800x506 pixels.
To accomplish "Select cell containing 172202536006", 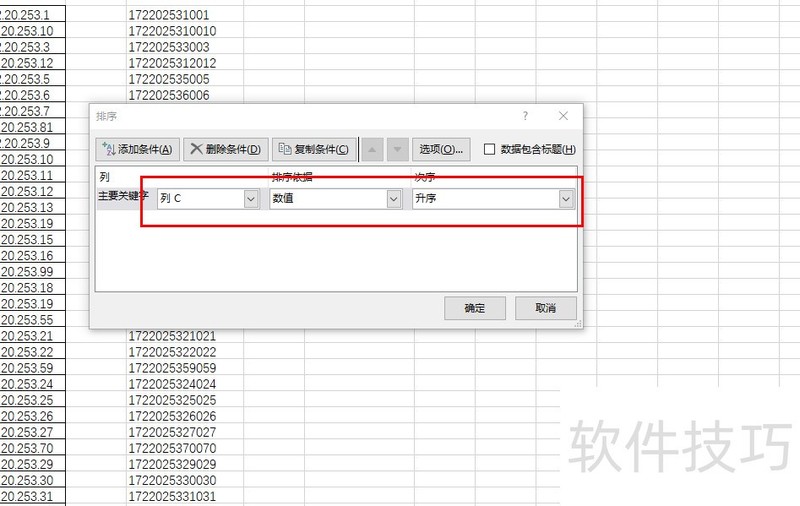I will click(x=185, y=95).
